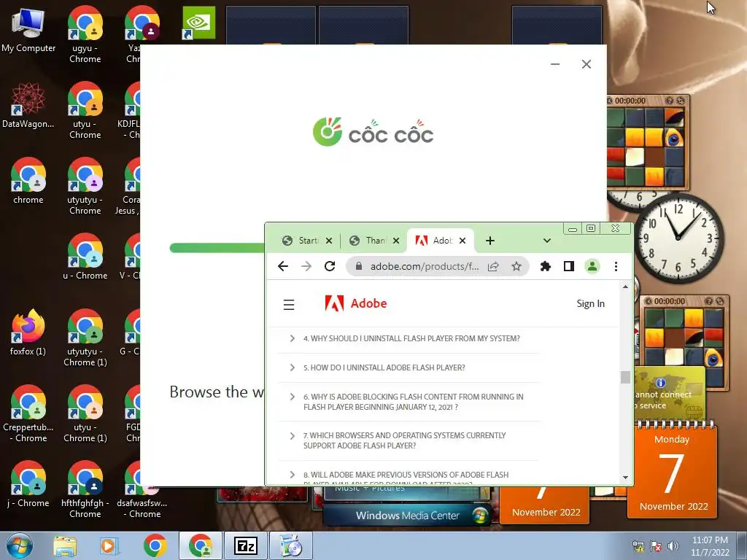Click the Adobe logo on the page

click(x=355, y=303)
